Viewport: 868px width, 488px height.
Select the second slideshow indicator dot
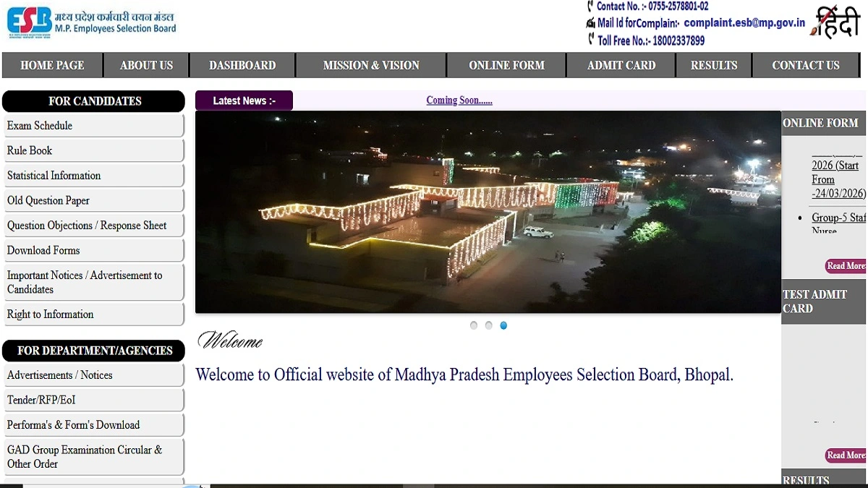489,325
